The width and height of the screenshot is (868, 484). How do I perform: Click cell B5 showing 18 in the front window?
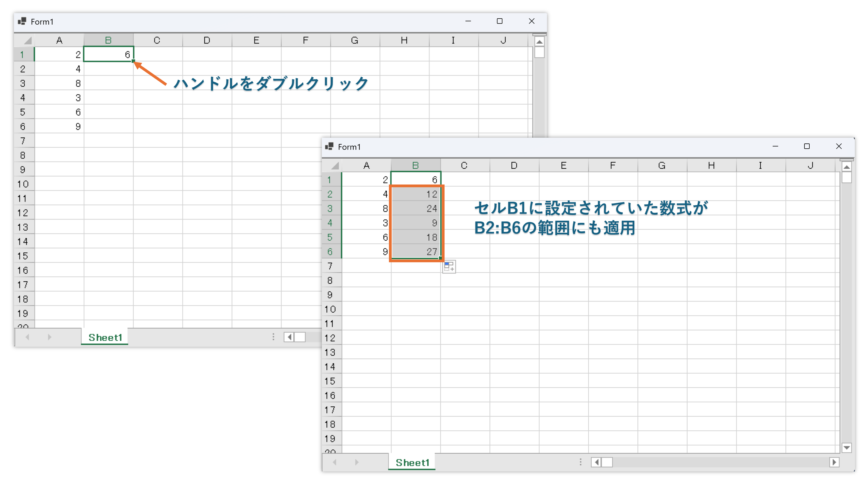(x=416, y=237)
